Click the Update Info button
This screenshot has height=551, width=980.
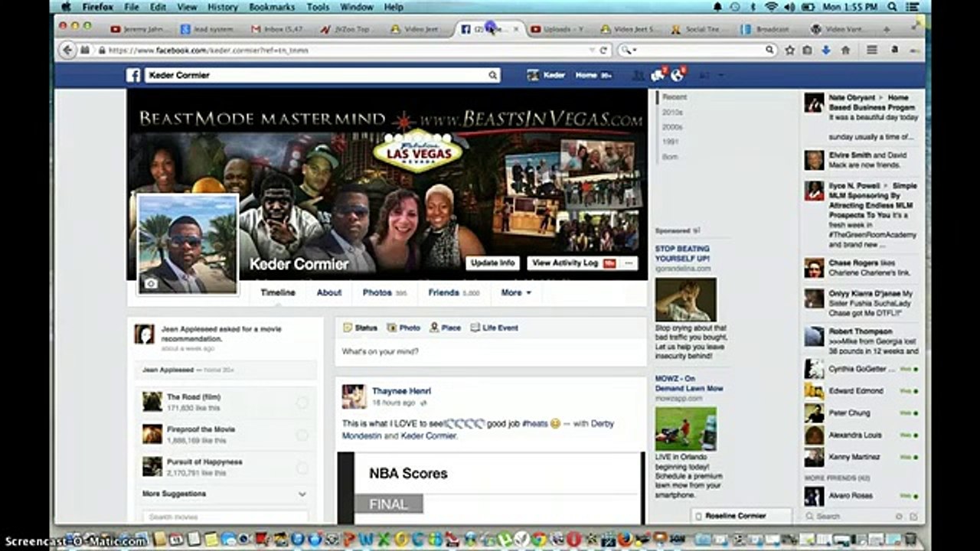(493, 263)
